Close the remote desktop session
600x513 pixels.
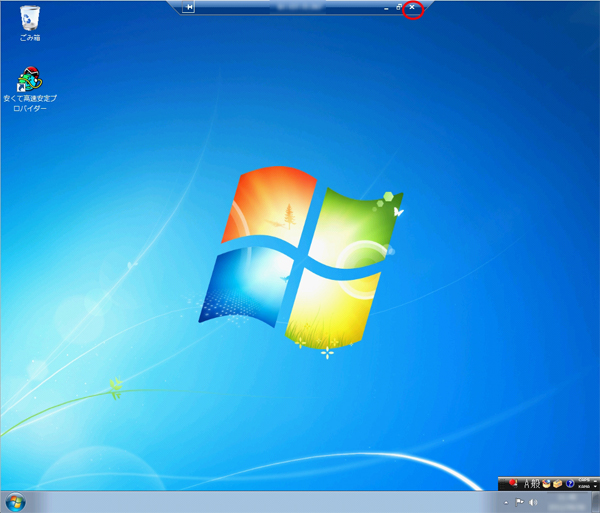pos(412,7)
